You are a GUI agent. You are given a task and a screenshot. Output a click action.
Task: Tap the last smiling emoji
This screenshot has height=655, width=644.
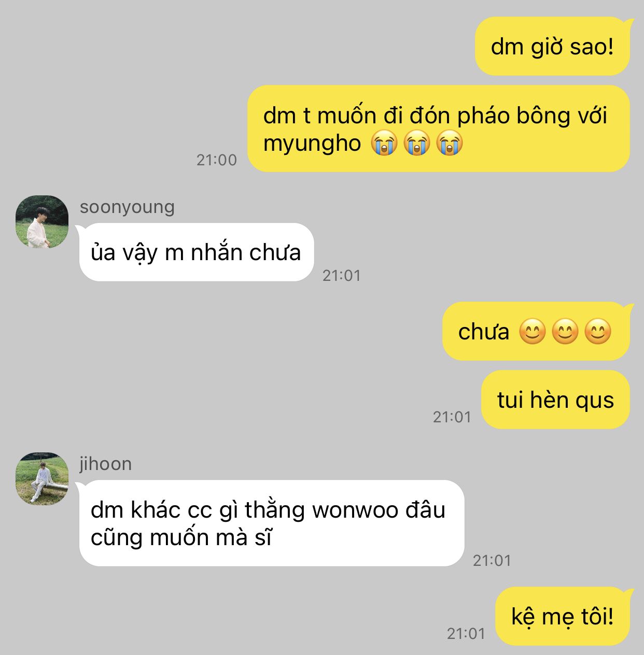click(x=598, y=332)
